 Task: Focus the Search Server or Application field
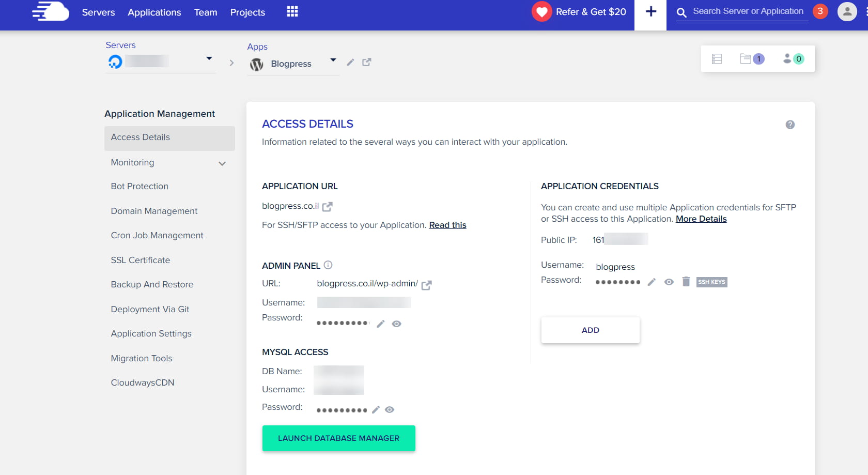(x=748, y=11)
